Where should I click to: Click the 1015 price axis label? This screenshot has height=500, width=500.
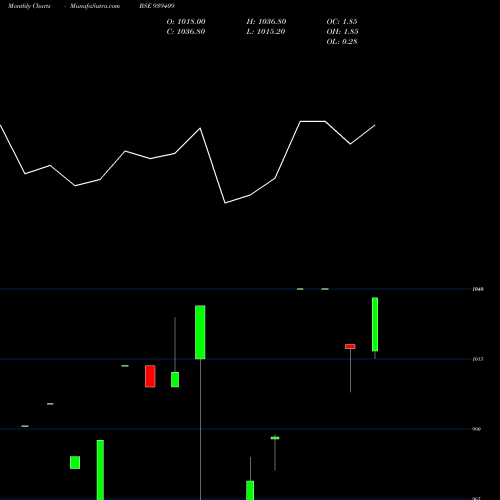point(478,359)
